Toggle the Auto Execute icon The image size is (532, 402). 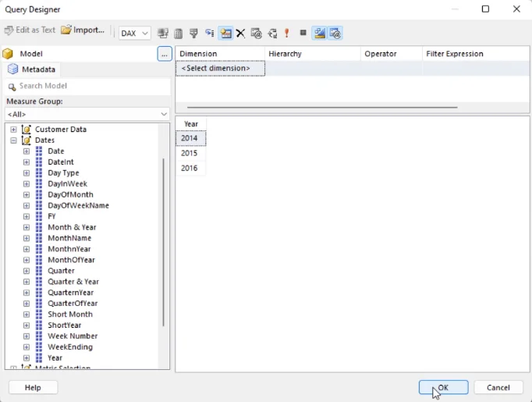(x=210, y=34)
